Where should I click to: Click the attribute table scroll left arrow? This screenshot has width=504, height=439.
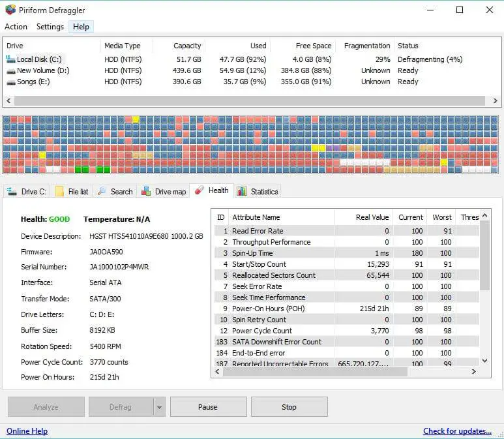(218, 371)
